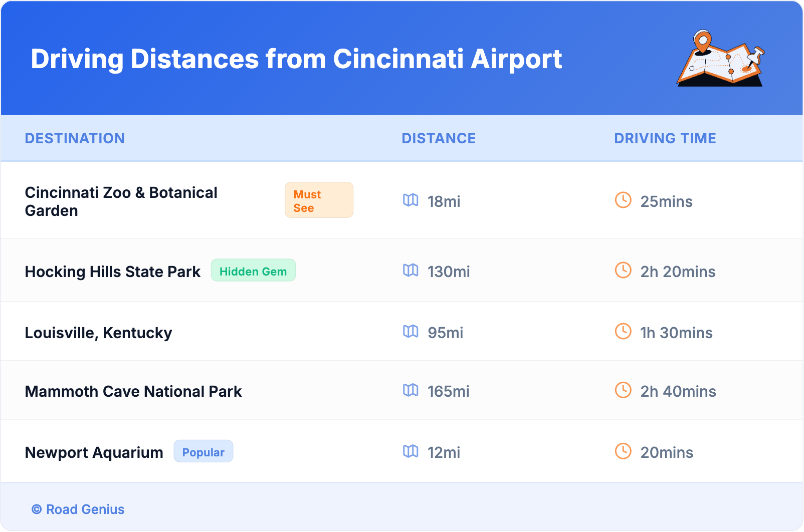Click the map icon beside 18mi
804x532 pixels.
(411, 200)
